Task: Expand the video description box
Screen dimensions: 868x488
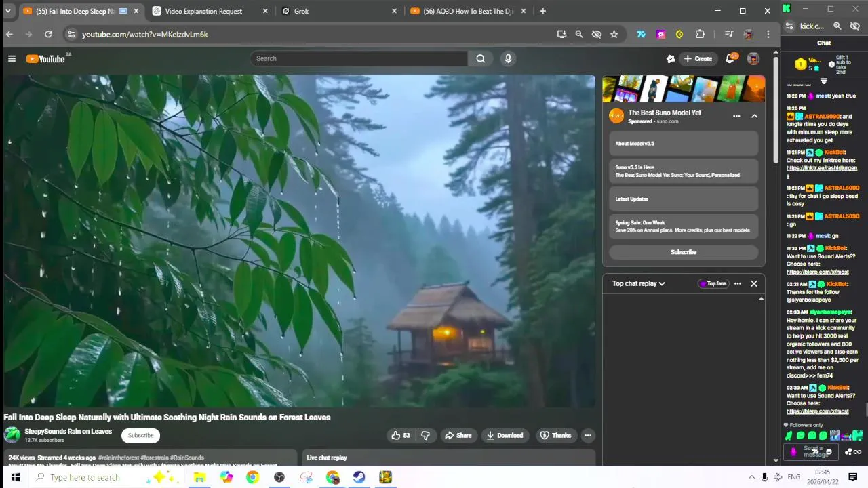Action: pos(150,458)
